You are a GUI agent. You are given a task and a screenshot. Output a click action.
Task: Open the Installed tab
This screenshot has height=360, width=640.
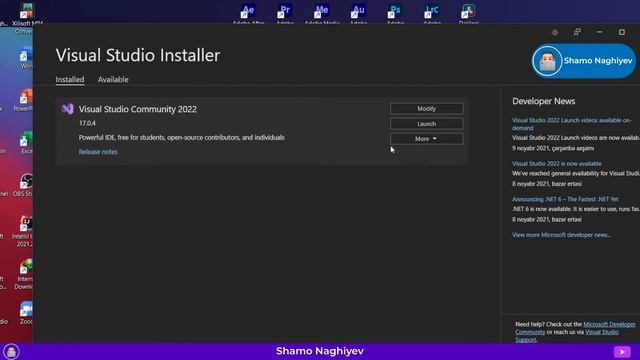pyautogui.click(x=70, y=79)
